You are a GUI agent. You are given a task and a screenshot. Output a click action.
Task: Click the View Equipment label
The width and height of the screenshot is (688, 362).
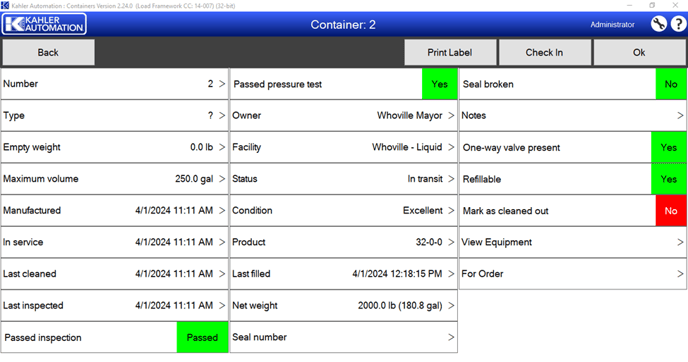[496, 242]
